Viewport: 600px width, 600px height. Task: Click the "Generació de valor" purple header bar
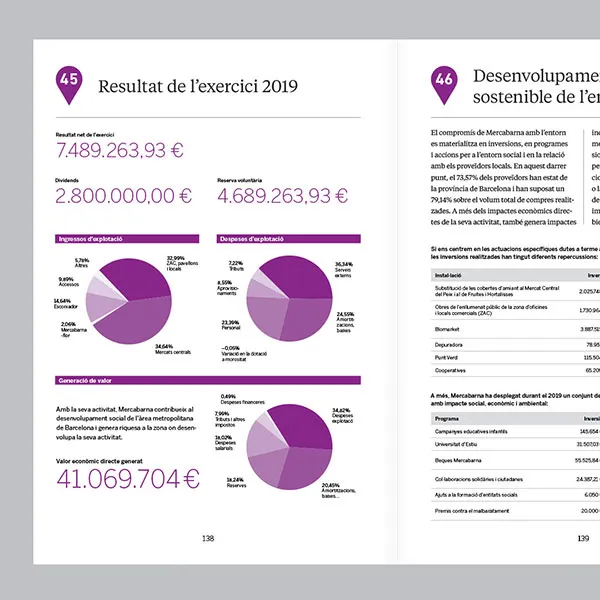(208, 380)
